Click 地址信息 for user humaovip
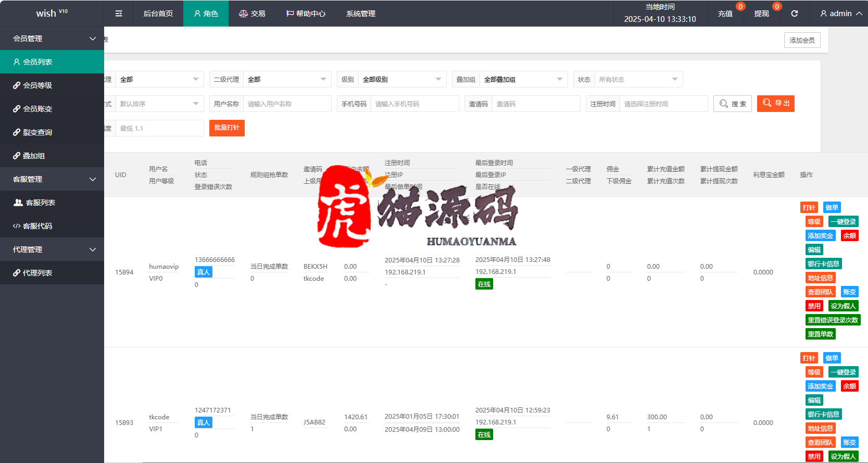Viewport: 868px width, 463px height. click(821, 278)
